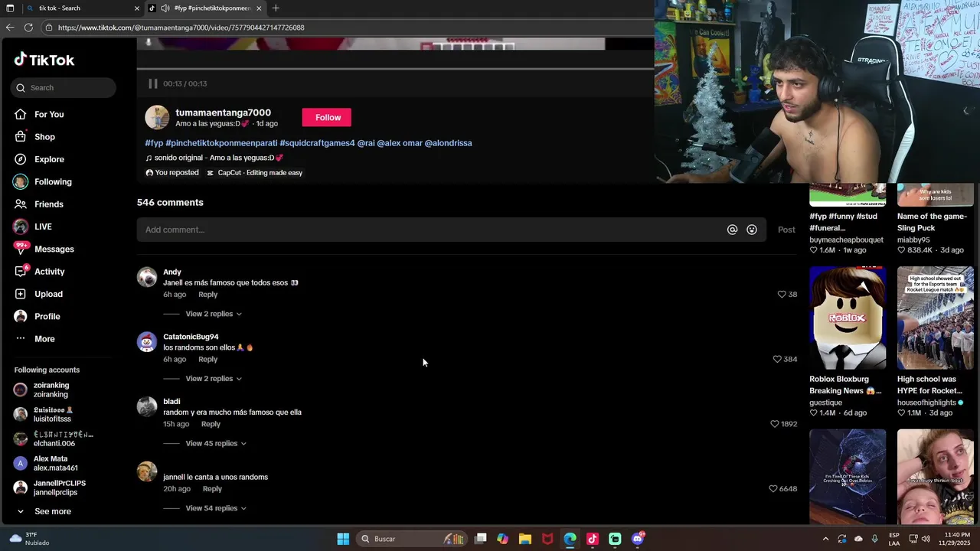The height and width of the screenshot is (551, 980).
Task: Click the browser address bar
Action: pos(348,28)
